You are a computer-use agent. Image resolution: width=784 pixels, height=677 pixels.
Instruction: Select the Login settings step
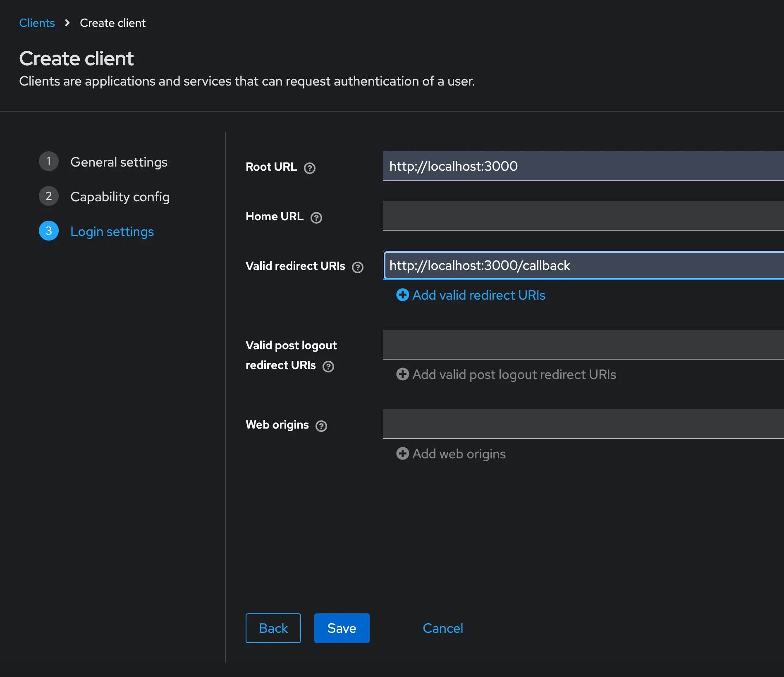click(112, 231)
